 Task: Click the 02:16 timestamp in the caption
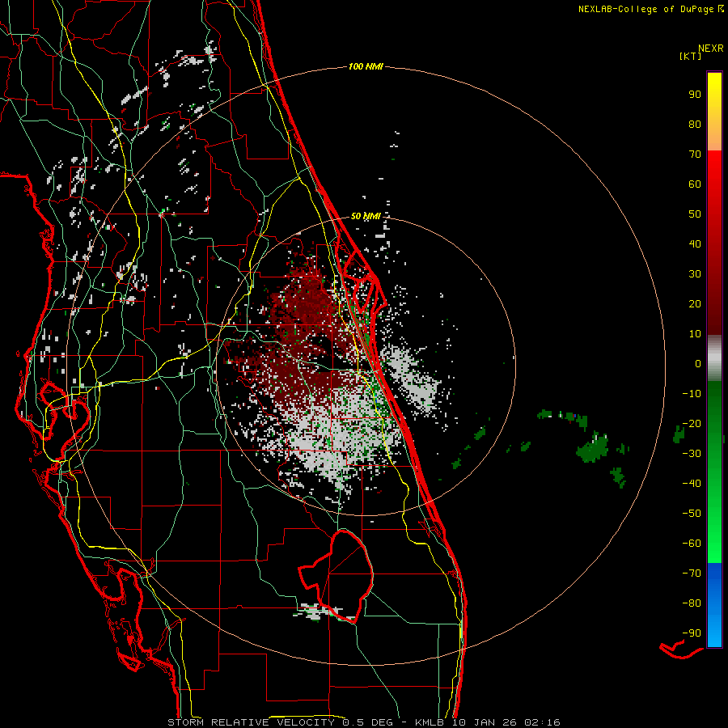tap(542, 722)
